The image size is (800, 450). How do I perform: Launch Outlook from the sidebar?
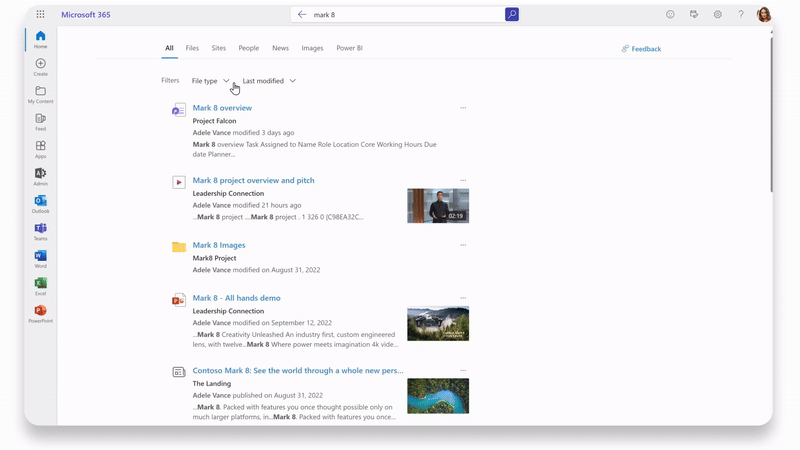[40, 204]
